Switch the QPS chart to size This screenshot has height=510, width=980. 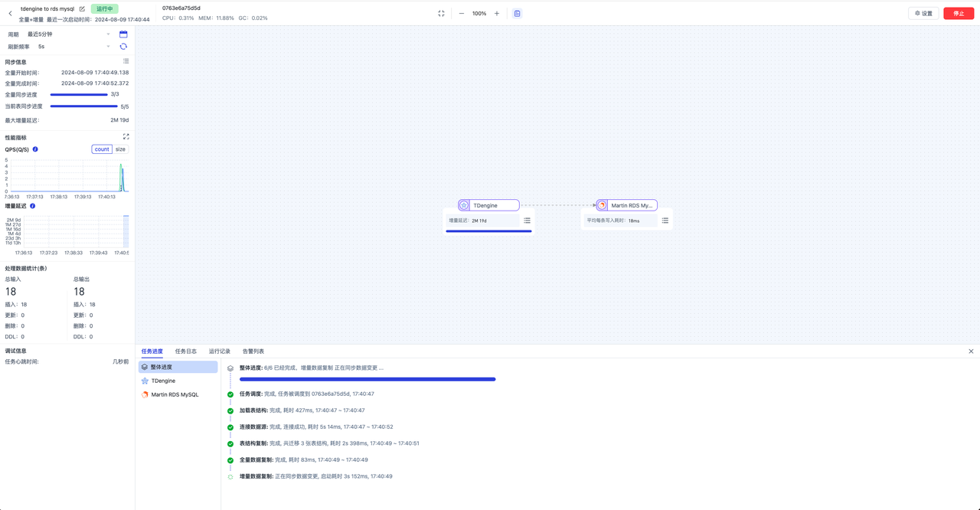coord(120,149)
